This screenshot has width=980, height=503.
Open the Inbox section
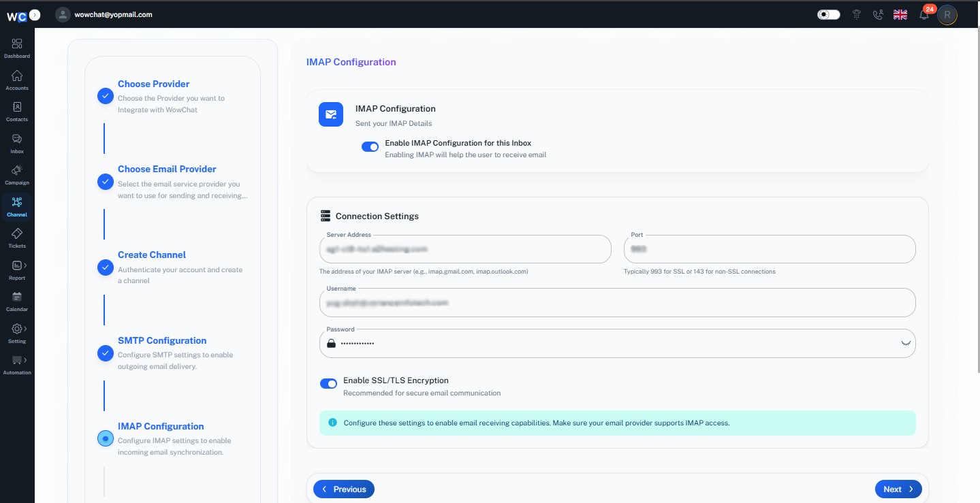click(x=17, y=144)
